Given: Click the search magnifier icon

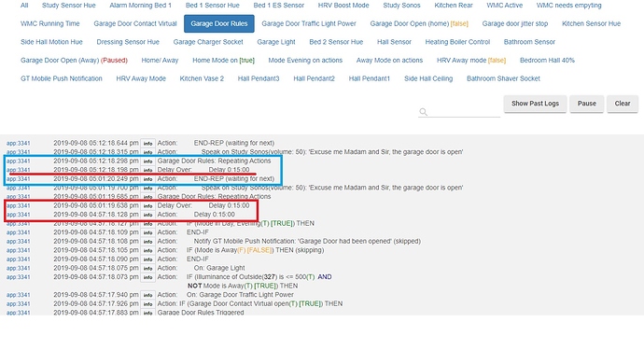Looking at the screenshot, I should coord(424,112).
